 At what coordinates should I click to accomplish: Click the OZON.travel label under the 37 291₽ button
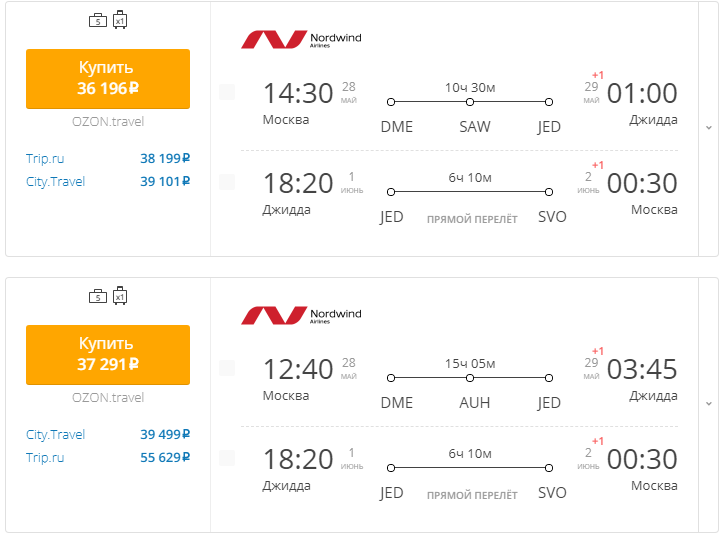pyautogui.click(x=108, y=397)
